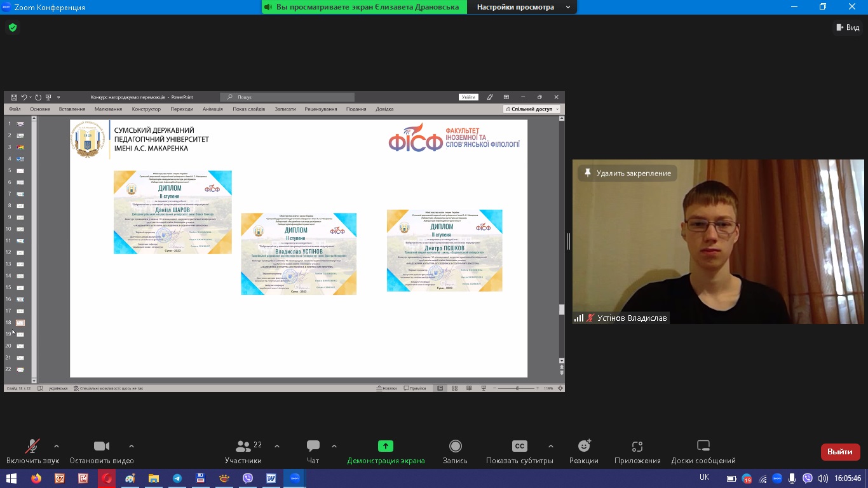
Task: Click the green Демонстрация экрана share button
Action: click(386, 452)
